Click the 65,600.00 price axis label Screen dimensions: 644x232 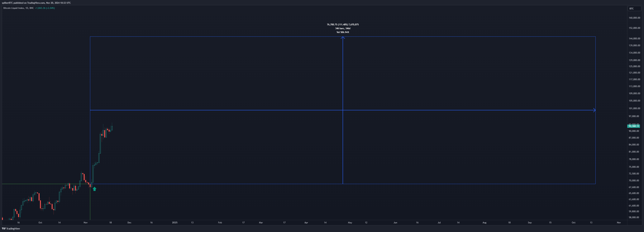click(634, 193)
